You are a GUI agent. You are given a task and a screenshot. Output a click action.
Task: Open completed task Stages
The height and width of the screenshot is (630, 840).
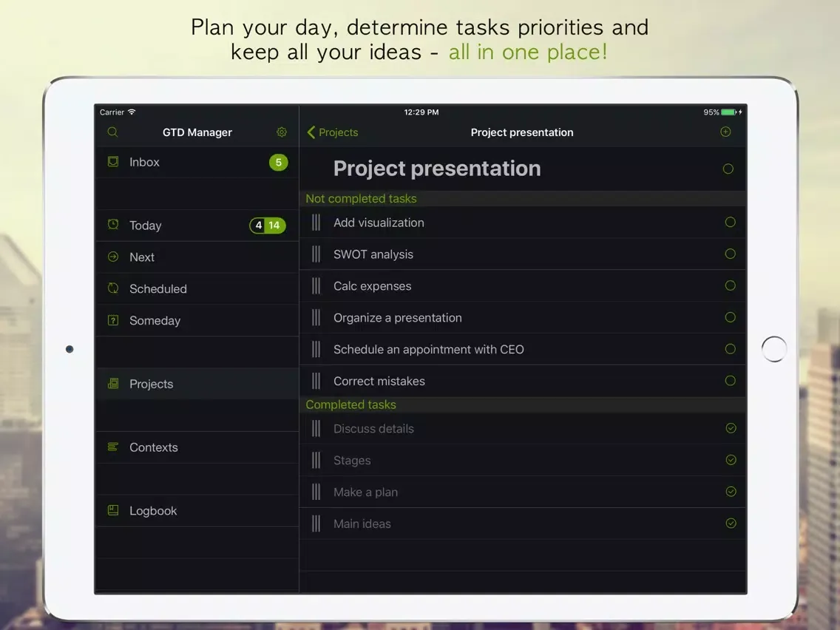[x=522, y=460]
